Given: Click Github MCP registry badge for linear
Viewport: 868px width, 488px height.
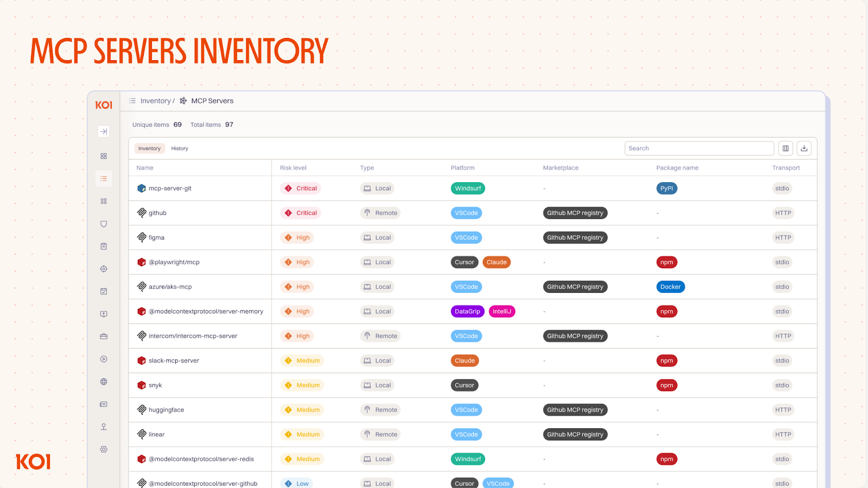Looking at the screenshot, I should [x=575, y=434].
